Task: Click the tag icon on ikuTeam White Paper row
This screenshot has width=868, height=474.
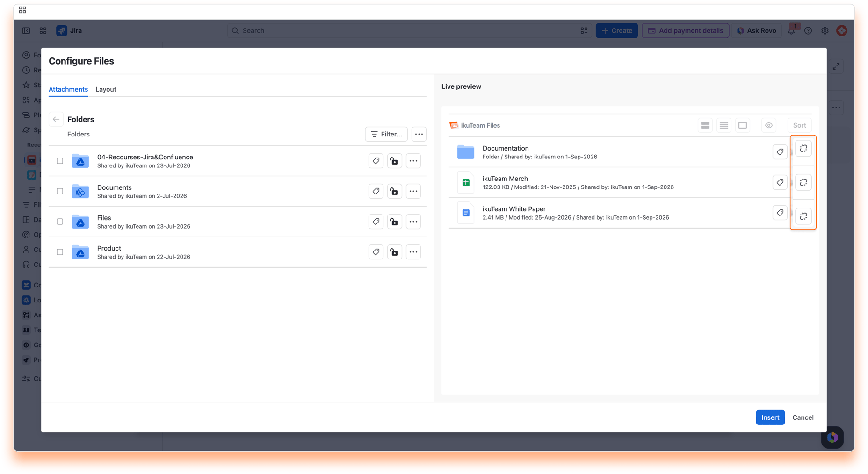Action: pyautogui.click(x=780, y=213)
